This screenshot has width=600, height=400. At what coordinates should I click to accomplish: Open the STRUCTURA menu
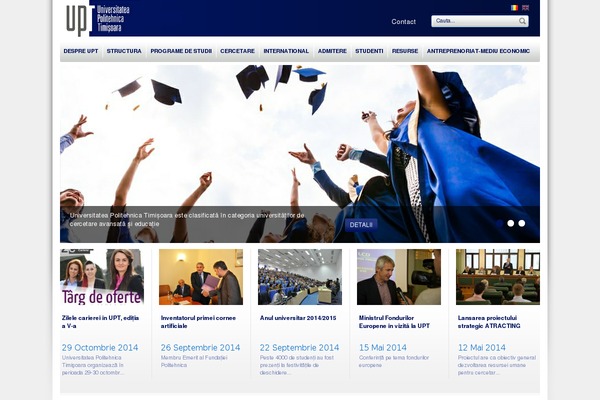tap(124, 51)
